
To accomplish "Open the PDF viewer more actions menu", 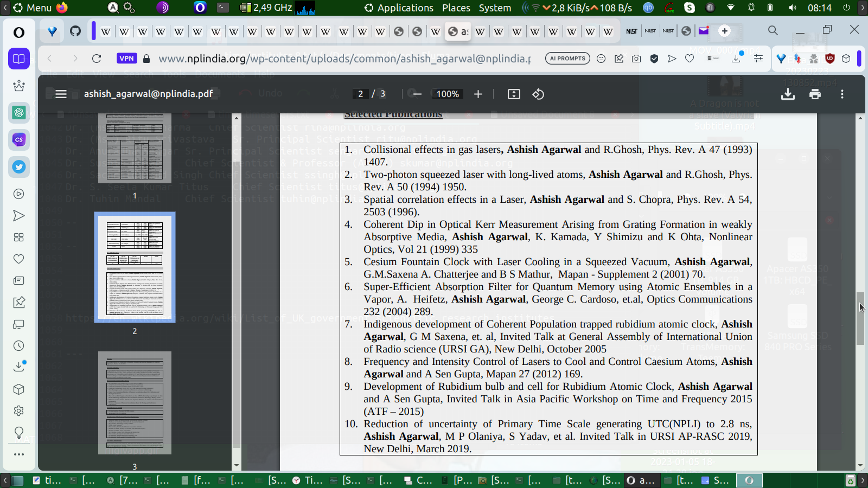I will (842, 94).
